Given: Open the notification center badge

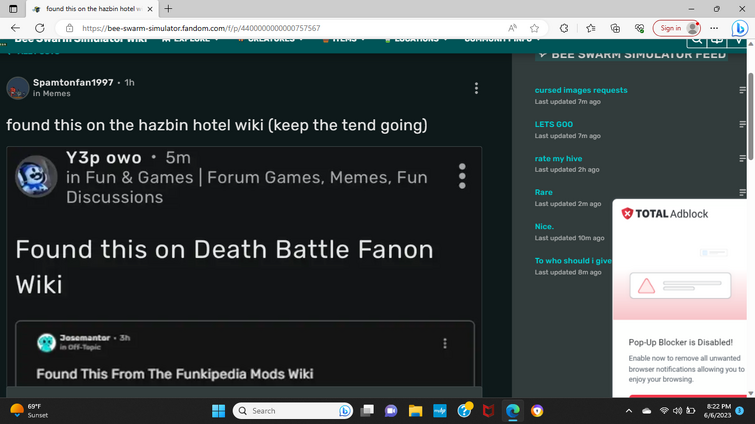Looking at the screenshot, I should (x=740, y=411).
